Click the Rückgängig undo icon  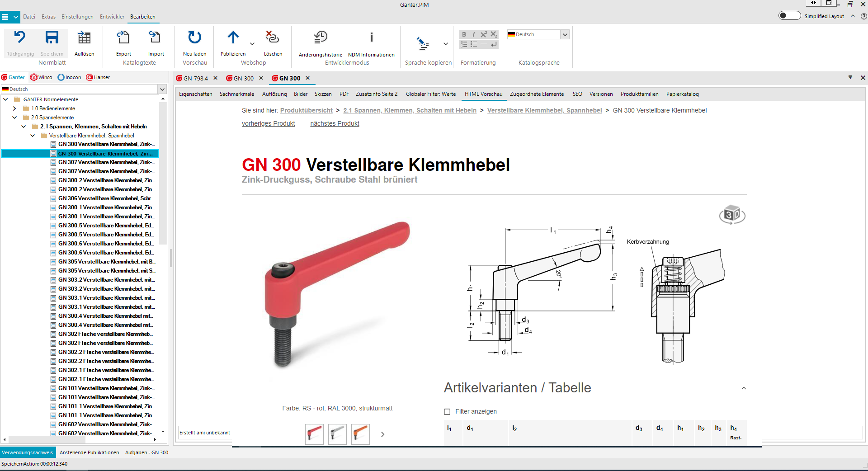tap(20, 38)
